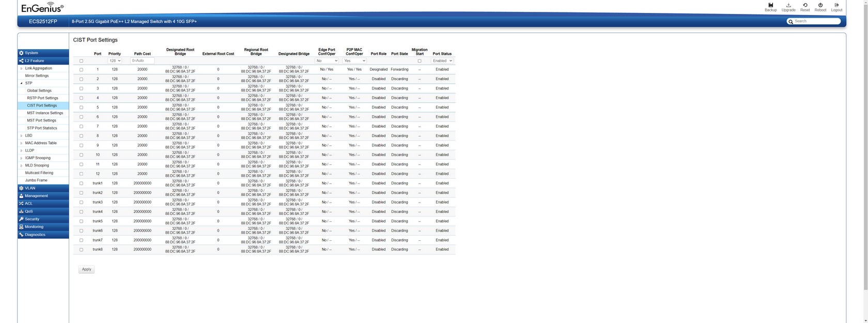The image size is (868, 323).
Task: Open the Edge Port Conf dropdown
Action: pyautogui.click(x=327, y=60)
